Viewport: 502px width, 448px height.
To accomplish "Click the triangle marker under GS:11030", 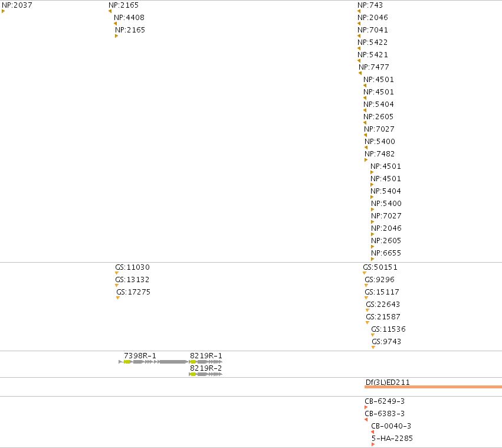I will coord(117,273).
